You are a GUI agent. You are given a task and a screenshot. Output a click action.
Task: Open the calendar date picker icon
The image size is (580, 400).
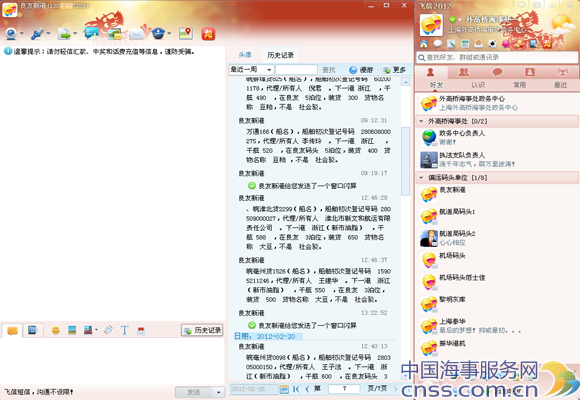click(x=284, y=389)
